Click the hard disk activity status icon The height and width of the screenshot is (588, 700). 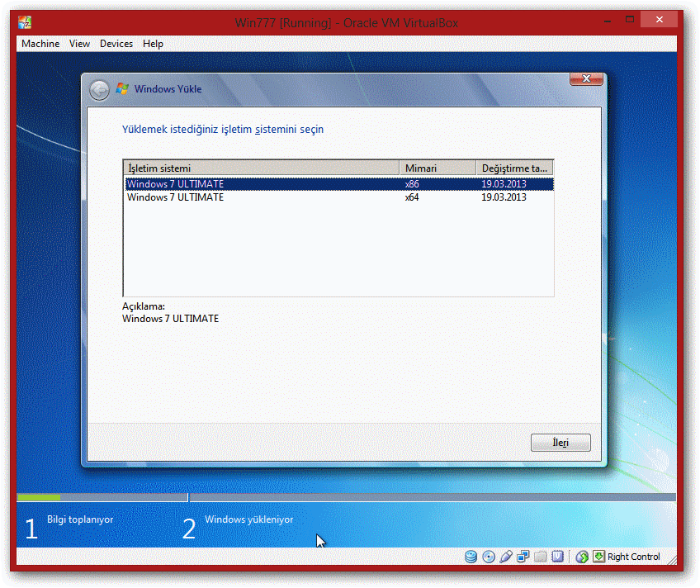471,557
